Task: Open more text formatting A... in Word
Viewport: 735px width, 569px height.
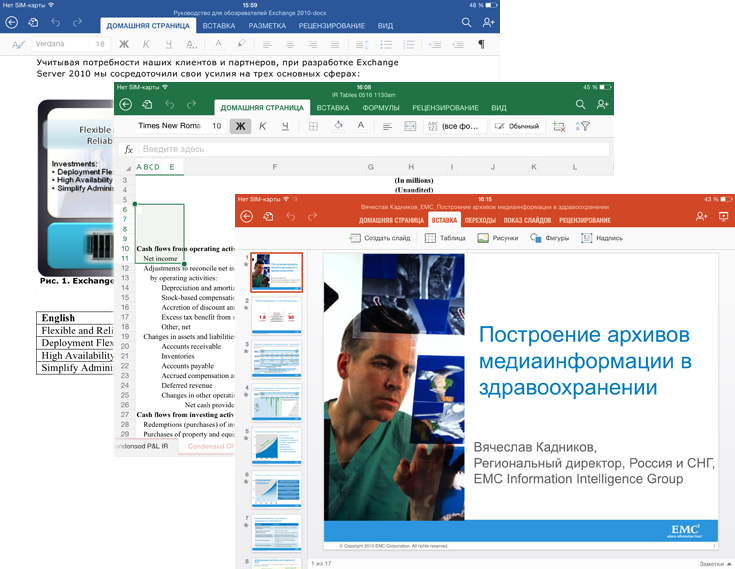Action: pyautogui.click(x=191, y=44)
